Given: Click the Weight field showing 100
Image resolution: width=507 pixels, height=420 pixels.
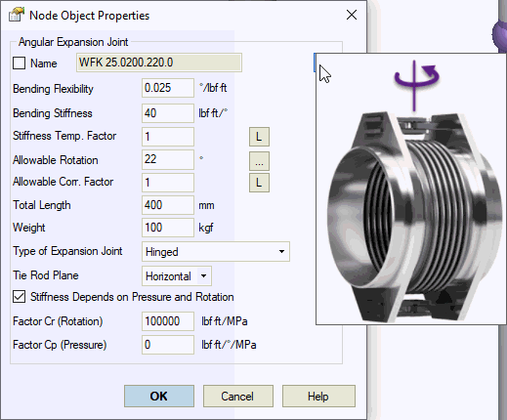Looking at the screenshot, I should pyautogui.click(x=168, y=228).
